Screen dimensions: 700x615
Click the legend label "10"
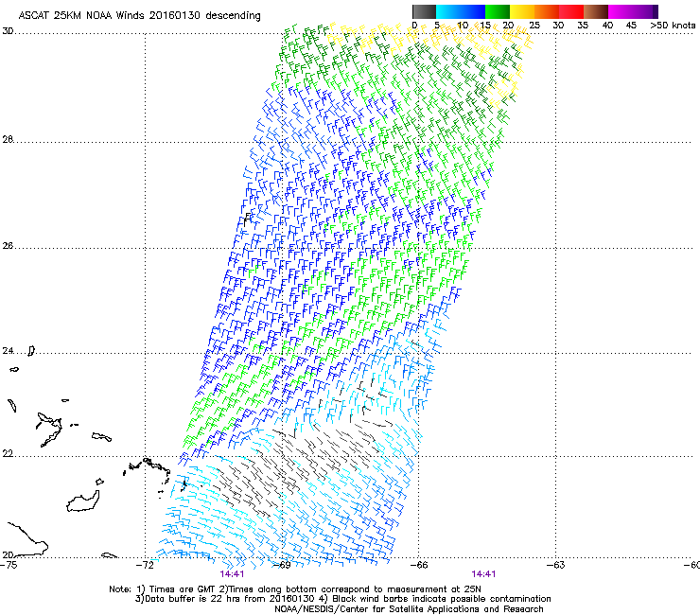pos(463,26)
